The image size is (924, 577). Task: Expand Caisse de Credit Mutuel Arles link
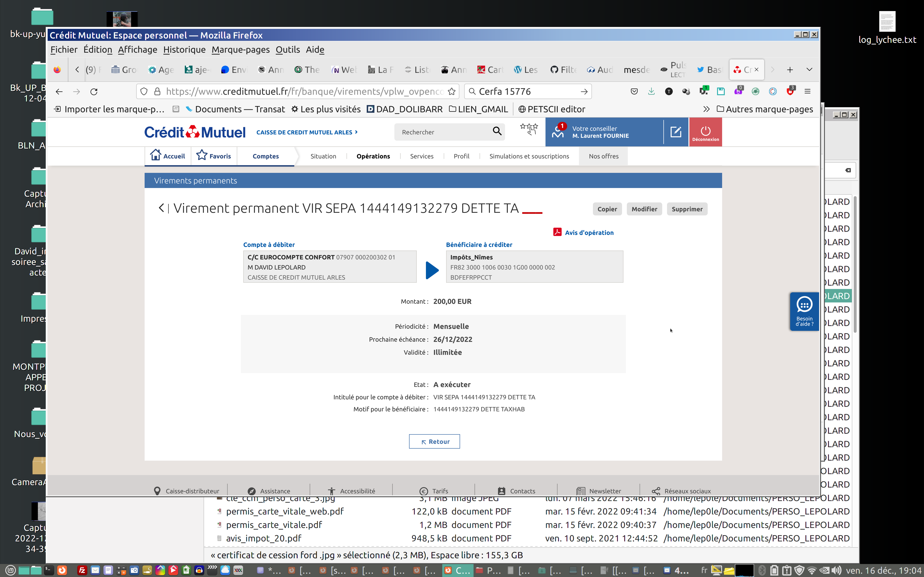point(307,132)
